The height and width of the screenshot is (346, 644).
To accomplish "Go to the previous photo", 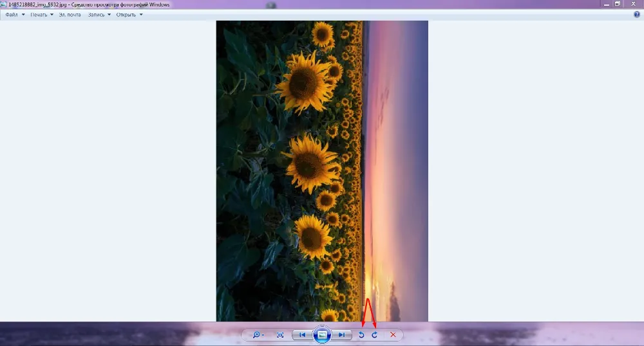I will pyautogui.click(x=302, y=335).
